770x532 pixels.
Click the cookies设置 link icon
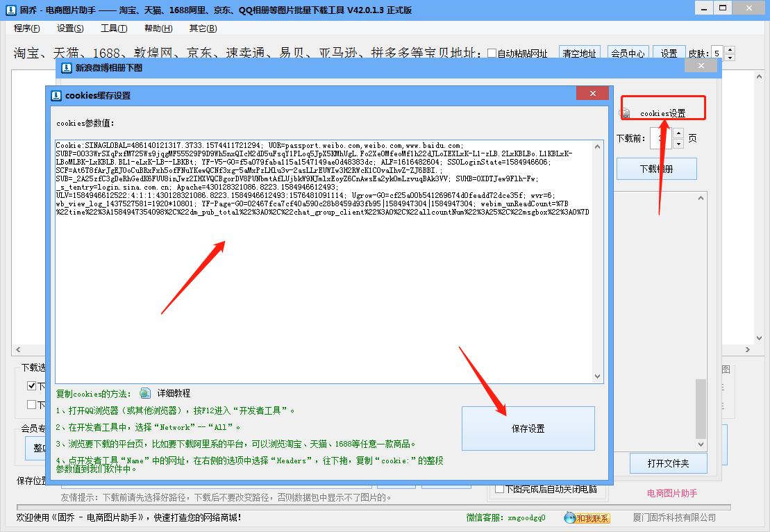625,113
